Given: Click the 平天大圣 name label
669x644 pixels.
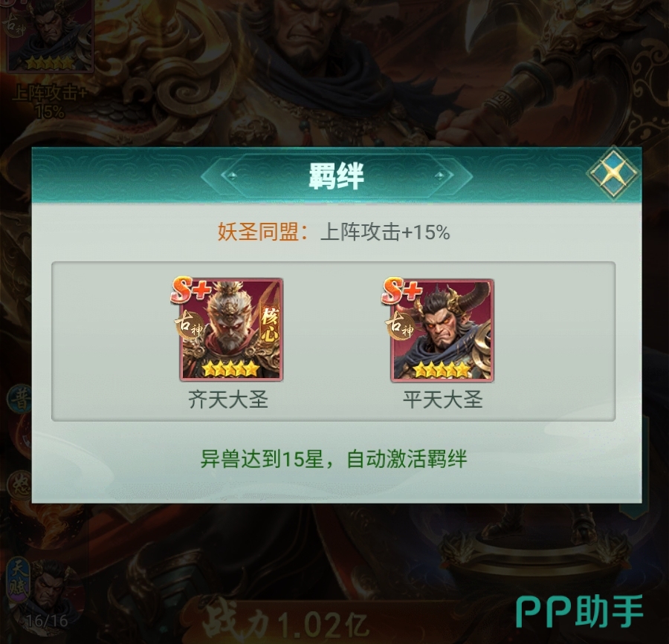Looking at the screenshot, I should [442, 400].
